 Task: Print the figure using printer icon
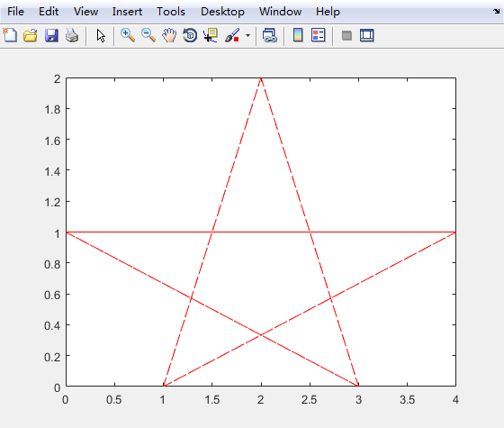point(72,35)
